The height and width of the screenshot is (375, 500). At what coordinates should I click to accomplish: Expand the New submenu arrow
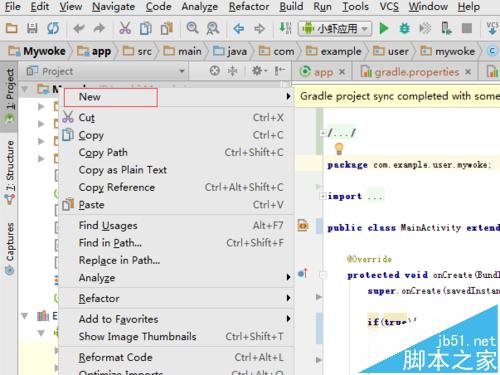coord(288,97)
